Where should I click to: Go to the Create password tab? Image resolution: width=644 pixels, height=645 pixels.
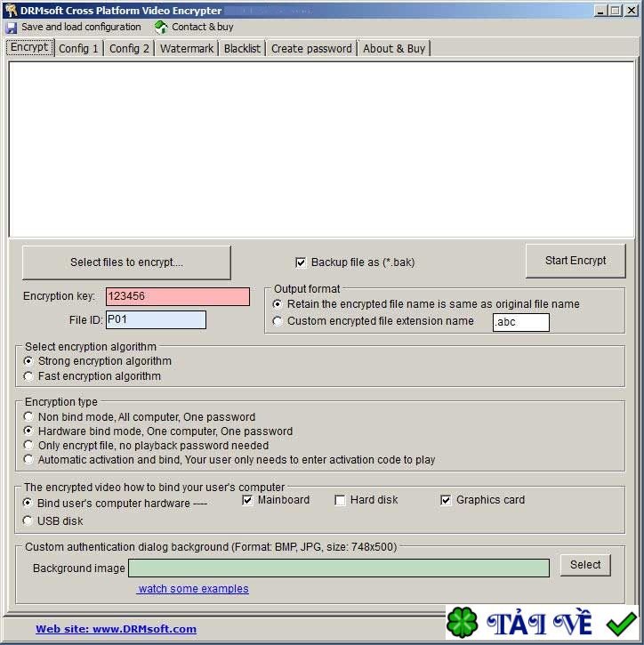311,49
